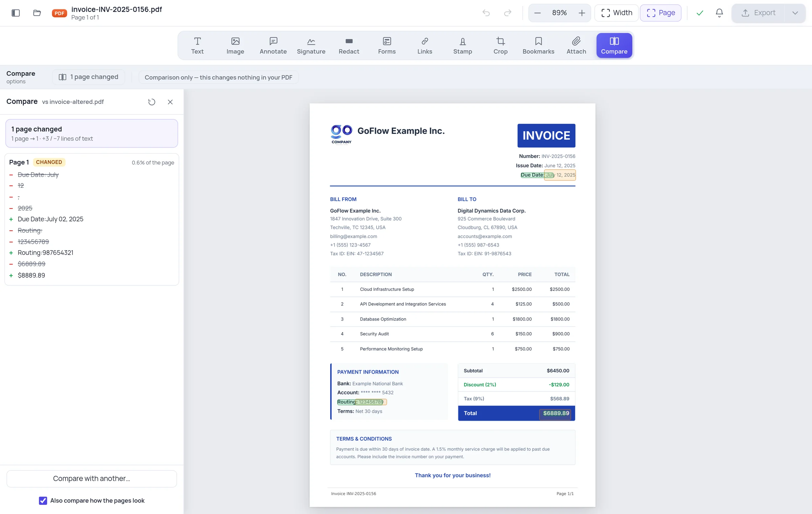Screen dimensions: 812x514
Task: Select the Links tool
Action: [425, 45]
